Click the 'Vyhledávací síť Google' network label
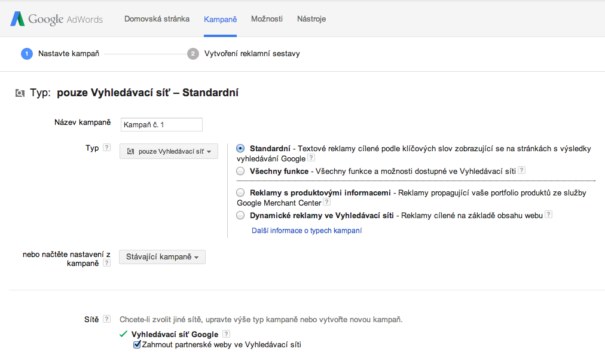 point(175,334)
